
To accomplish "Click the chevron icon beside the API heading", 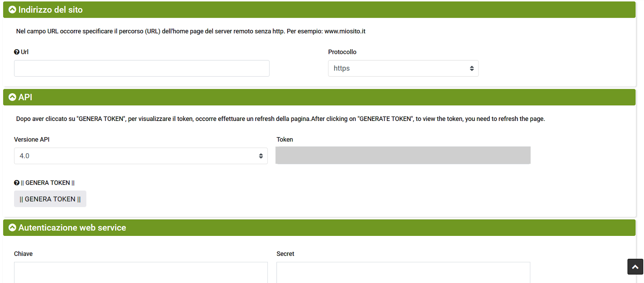I will click(12, 97).
